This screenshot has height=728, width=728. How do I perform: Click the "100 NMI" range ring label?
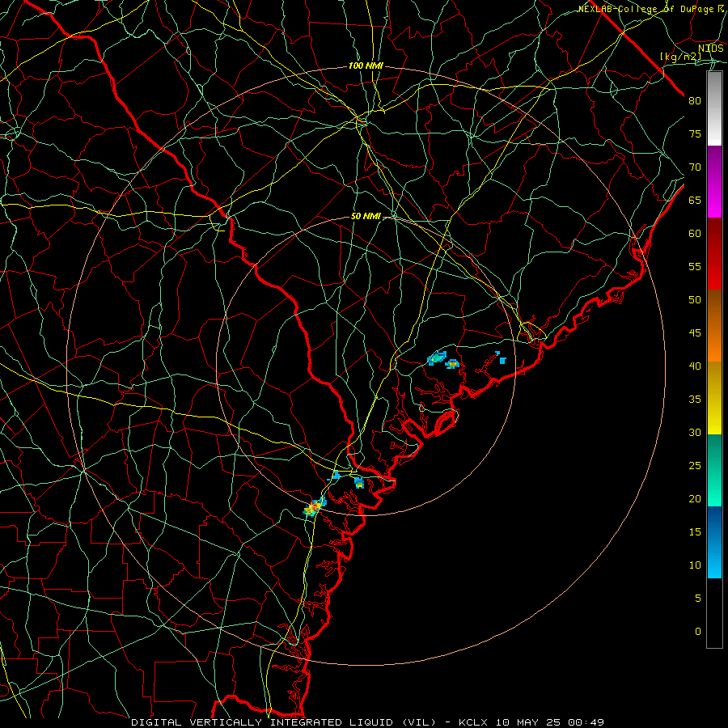[x=366, y=66]
